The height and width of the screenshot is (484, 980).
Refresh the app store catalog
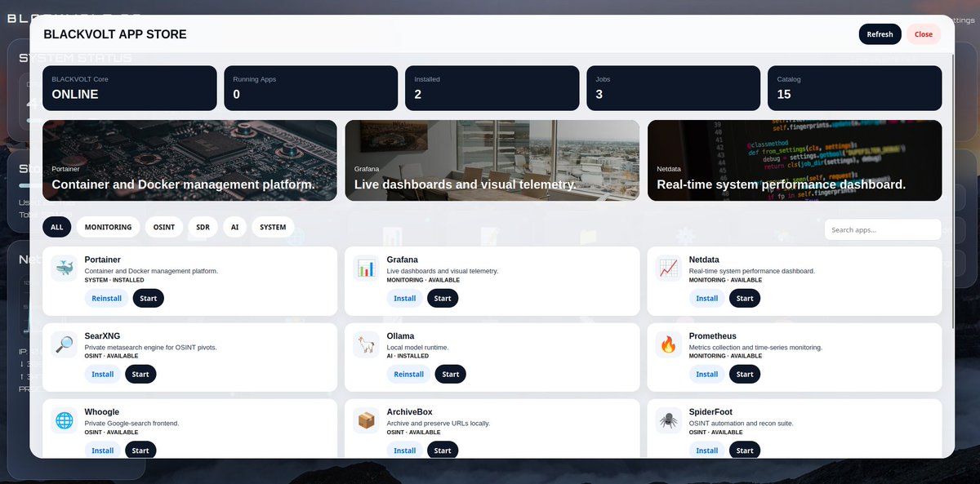tap(880, 34)
